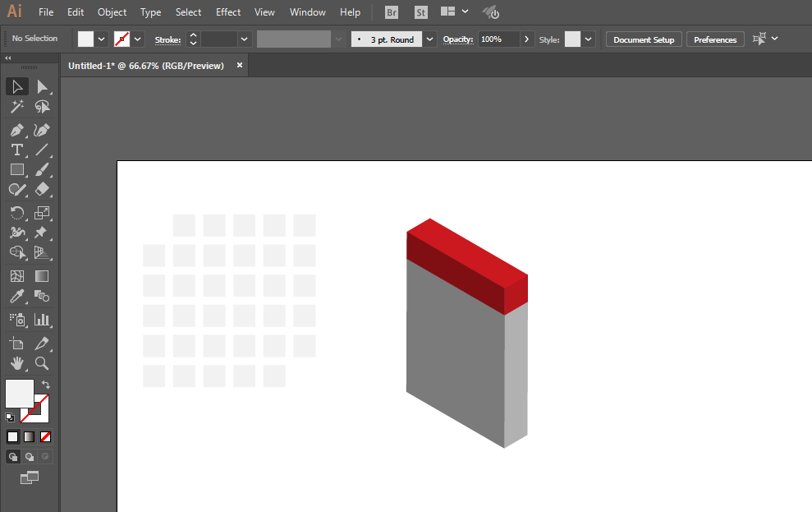Choose the Rectangle tool

pyautogui.click(x=17, y=170)
